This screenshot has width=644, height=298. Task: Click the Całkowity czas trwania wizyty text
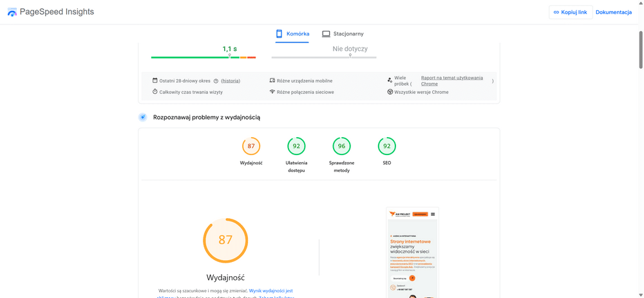(191, 92)
